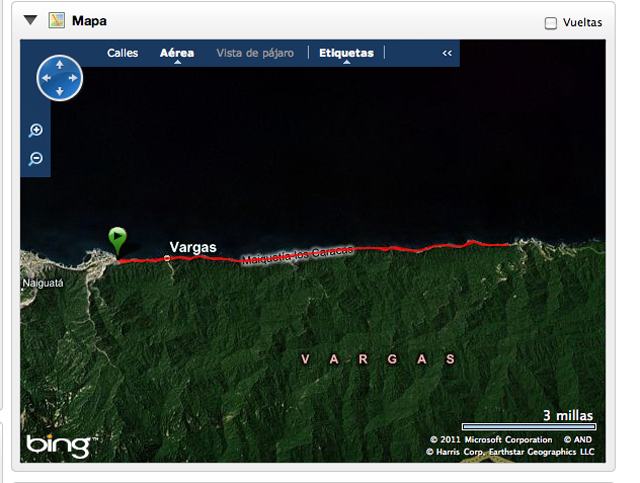Screen dimensions: 640x483
Task: Zoom in with the magnifier plus icon
Action: [x=36, y=130]
